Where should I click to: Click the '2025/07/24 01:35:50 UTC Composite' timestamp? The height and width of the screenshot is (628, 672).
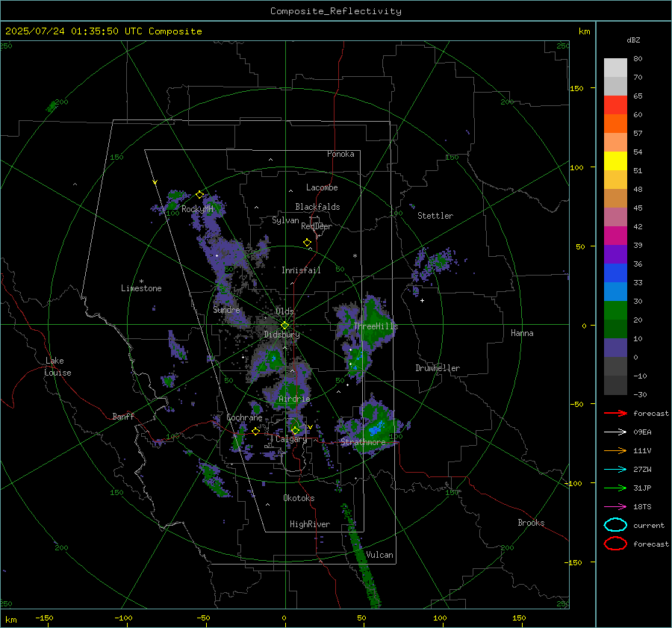coord(103,31)
